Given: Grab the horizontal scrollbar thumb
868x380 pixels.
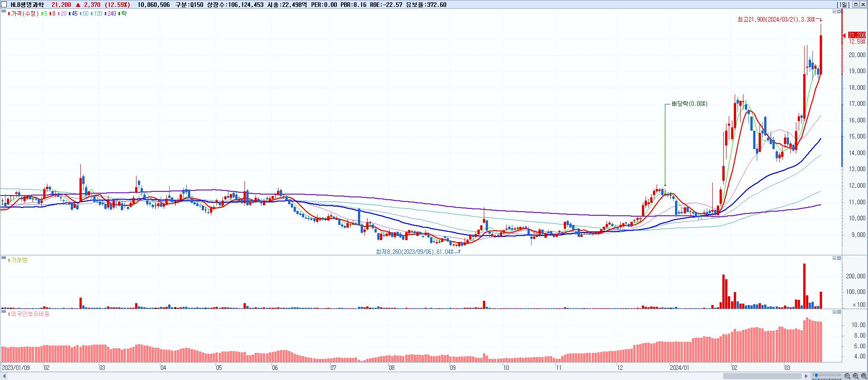Looking at the screenshot, I should 762,376.
